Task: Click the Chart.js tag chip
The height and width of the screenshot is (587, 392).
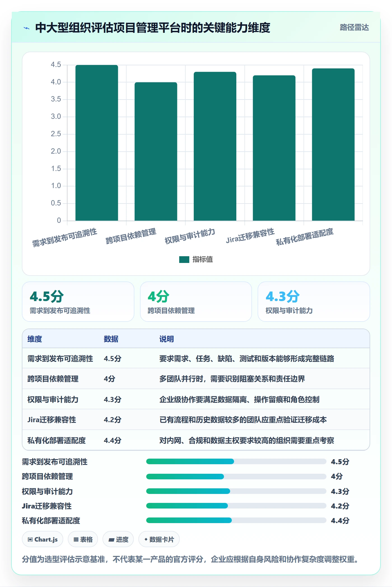Action: [x=43, y=539]
